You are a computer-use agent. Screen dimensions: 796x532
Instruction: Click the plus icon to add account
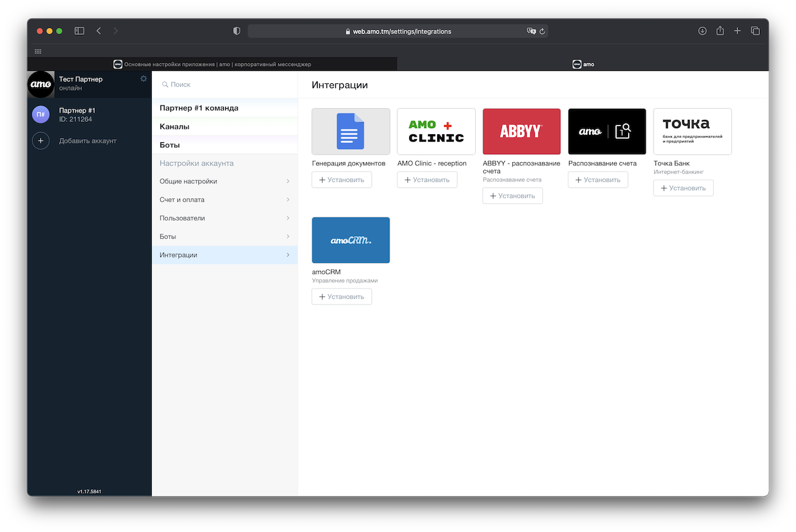[40, 141]
